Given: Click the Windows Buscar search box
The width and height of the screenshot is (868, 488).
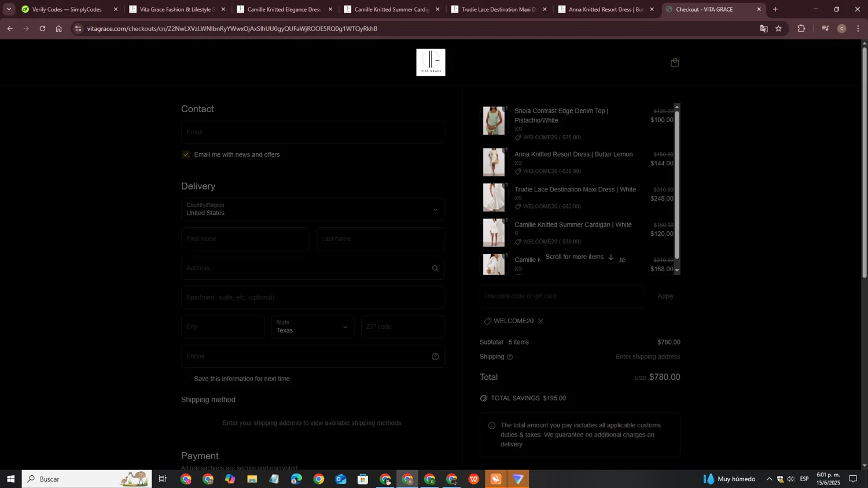Looking at the screenshot, I should point(87,479).
